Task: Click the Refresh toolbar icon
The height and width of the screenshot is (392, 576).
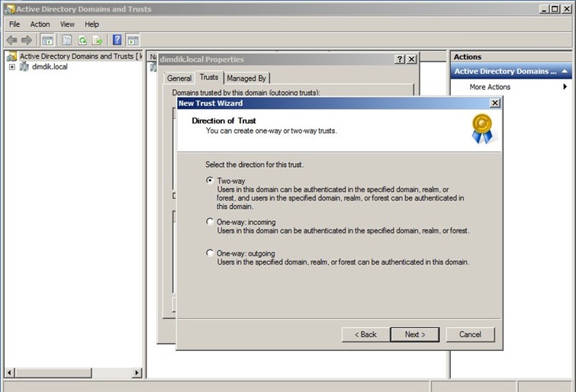Action: pos(82,40)
